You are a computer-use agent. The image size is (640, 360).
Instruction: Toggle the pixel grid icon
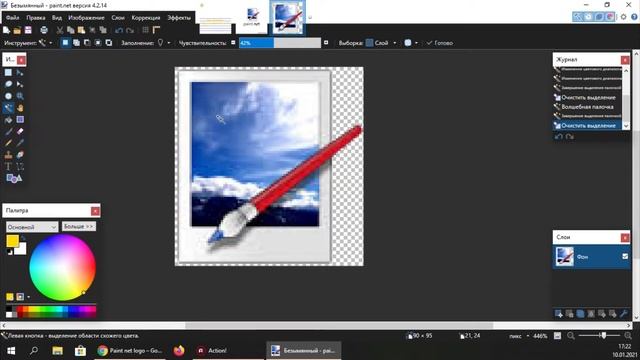(145, 30)
